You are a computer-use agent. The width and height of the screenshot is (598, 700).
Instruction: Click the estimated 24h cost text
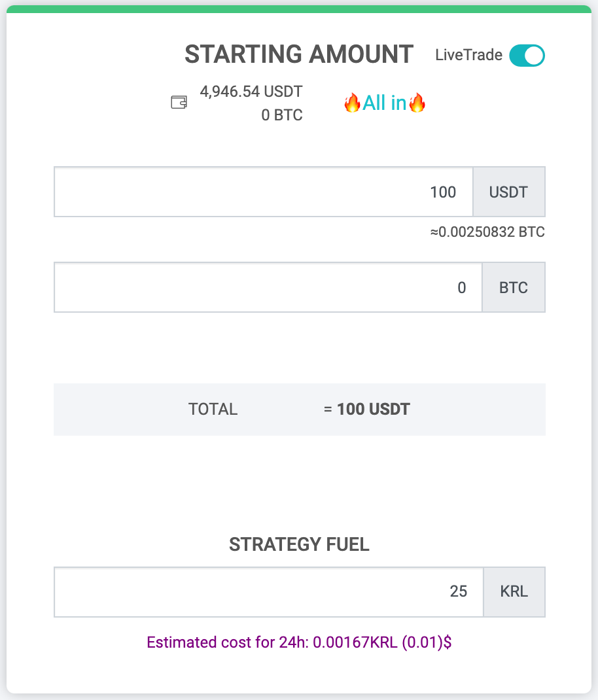pos(299,642)
